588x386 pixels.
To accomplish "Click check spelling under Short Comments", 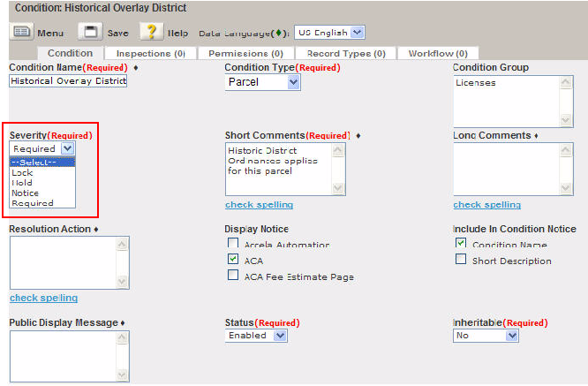I will click(x=259, y=205).
